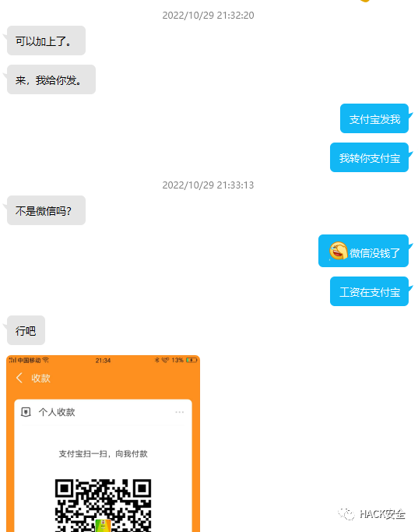Click the back arrow beside 收款
Viewport: 418px width, 532px height.
(19, 378)
